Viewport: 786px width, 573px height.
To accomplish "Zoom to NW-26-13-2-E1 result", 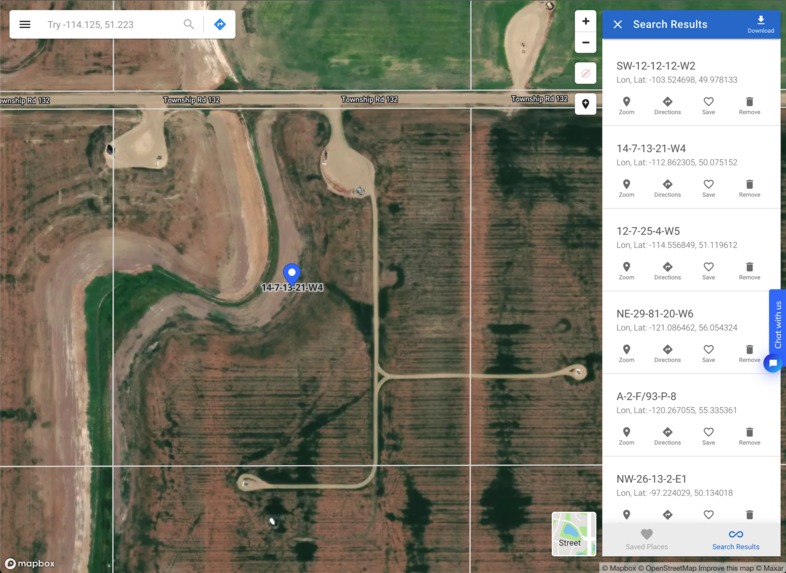I will tap(626, 514).
